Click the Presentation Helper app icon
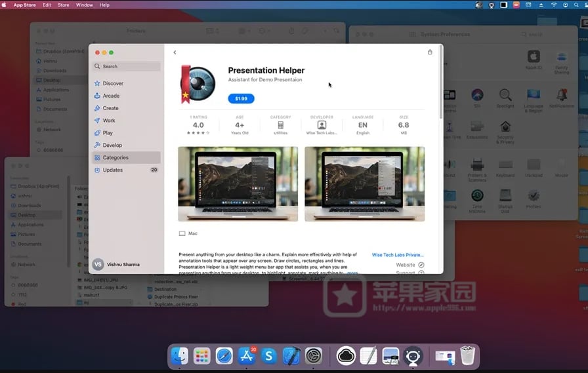This screenshot has height=373, width=588. [x=198, y=85]
